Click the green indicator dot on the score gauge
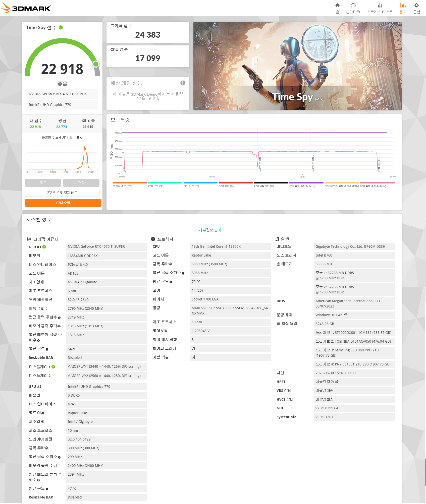 [x=96, y=64]
